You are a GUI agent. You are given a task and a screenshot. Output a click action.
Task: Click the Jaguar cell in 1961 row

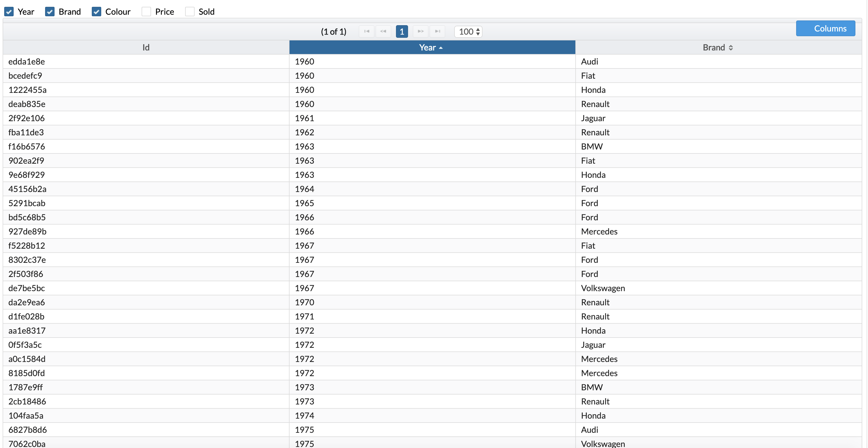[x=718, y=118]
